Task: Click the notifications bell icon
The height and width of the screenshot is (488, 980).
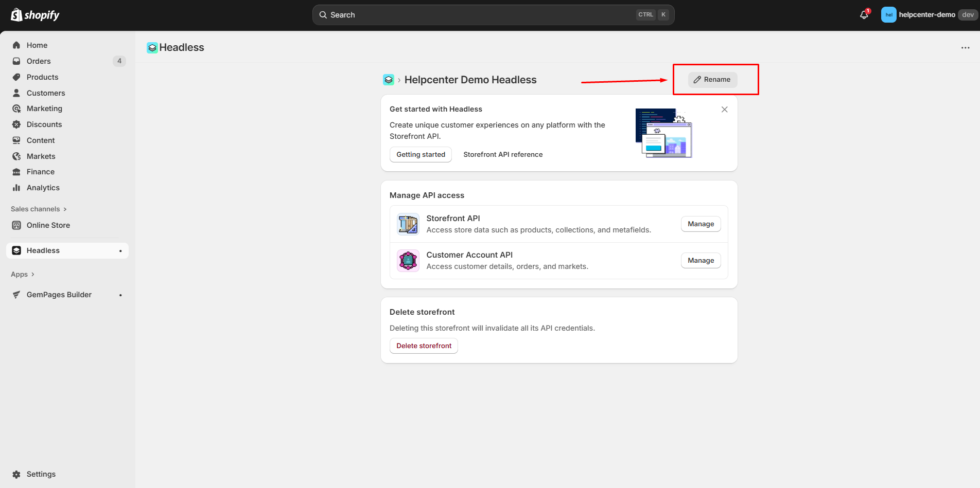Action: coord(864,15)
